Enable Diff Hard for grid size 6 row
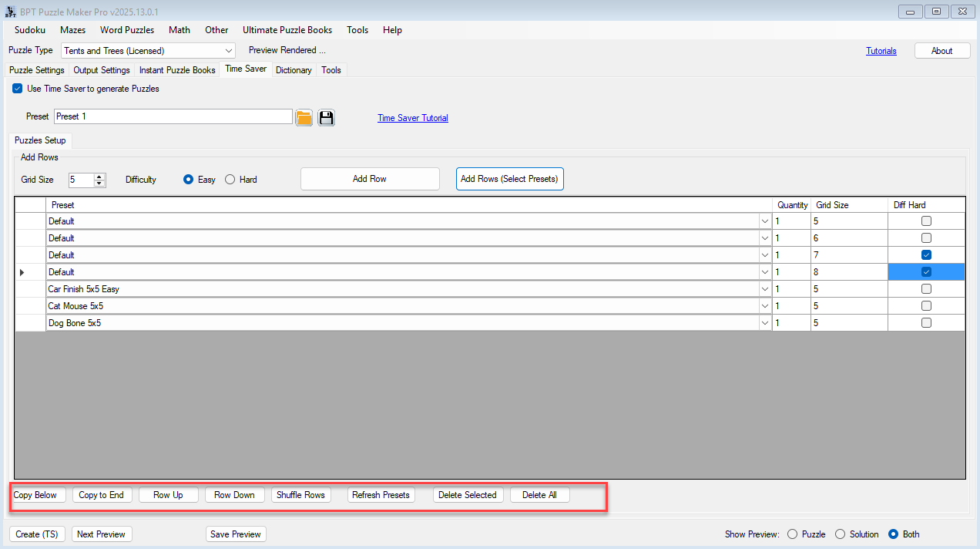This screenshot has width=980, height=549. pos(926,238)
